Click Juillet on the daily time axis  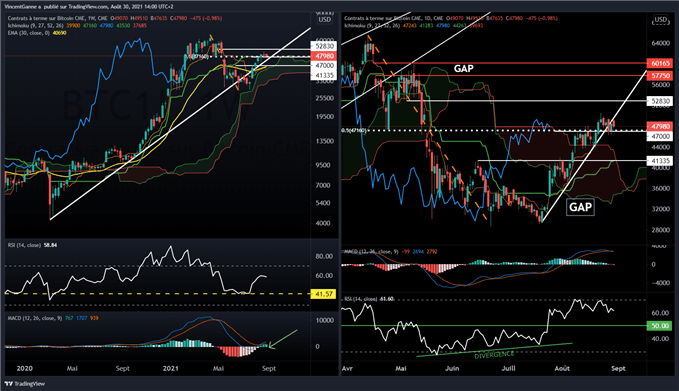click(x=508, y=368)
